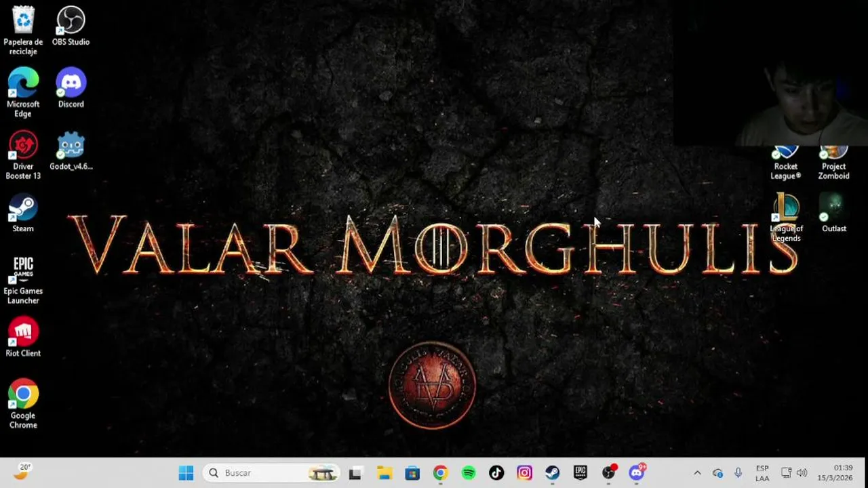Open the weather widget showing 20°

coord(22,472)
